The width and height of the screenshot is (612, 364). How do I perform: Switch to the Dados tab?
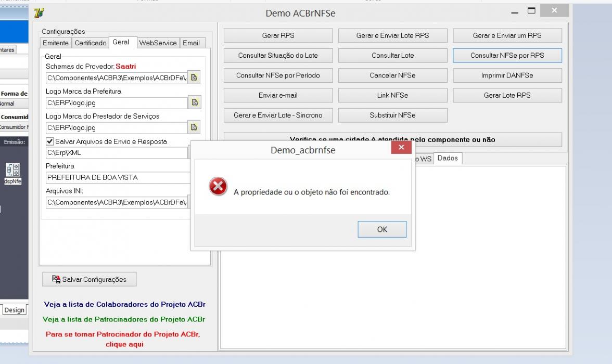tap(448, 158)
